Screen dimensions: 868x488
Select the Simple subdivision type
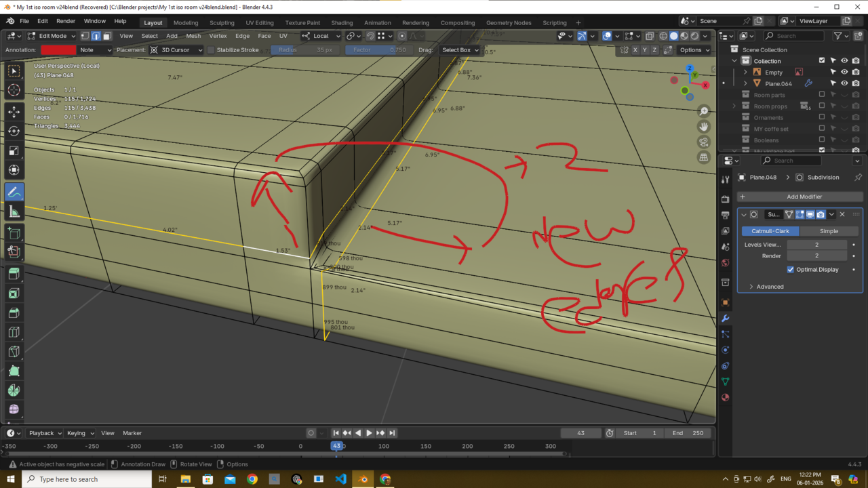click(x=829, y=231)
